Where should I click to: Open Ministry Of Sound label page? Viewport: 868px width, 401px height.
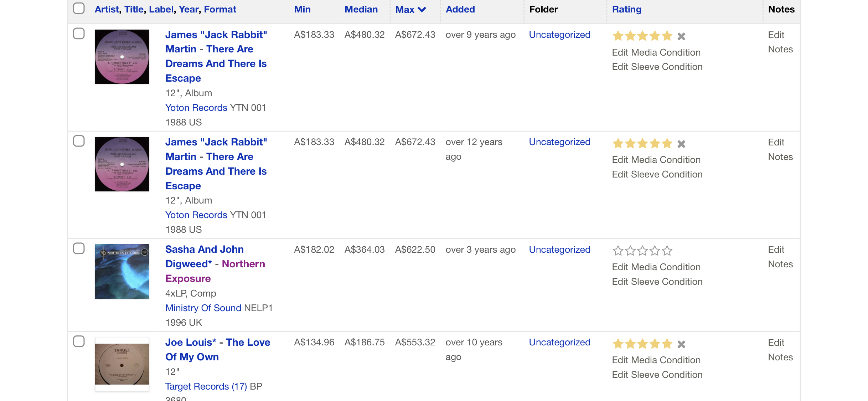coord(203,308)
